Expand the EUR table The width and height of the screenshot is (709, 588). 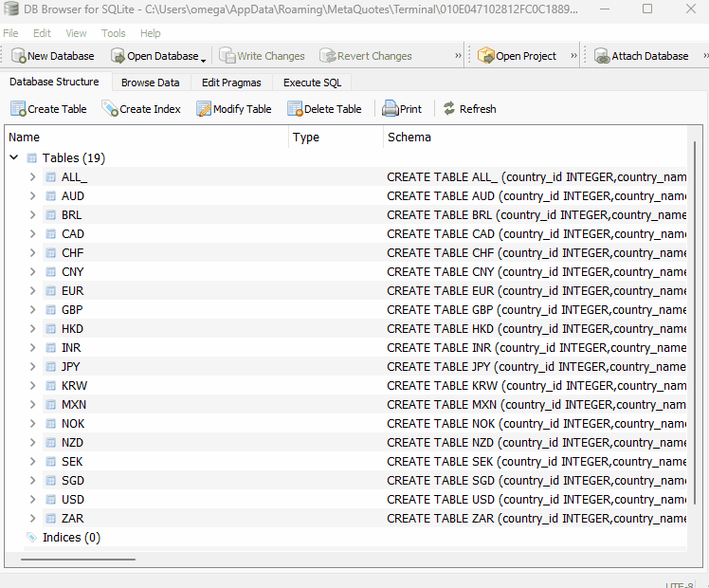click(32, 291)
